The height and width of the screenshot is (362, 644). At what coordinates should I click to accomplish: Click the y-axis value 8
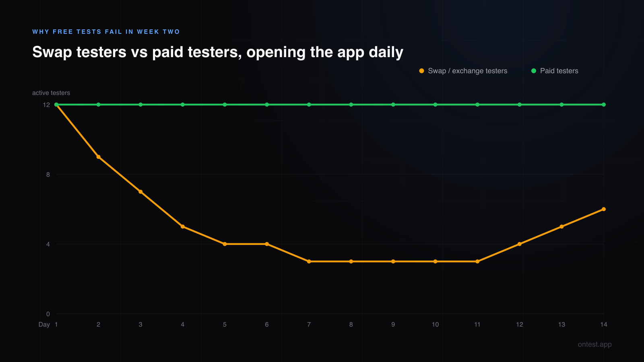point(48,175)
